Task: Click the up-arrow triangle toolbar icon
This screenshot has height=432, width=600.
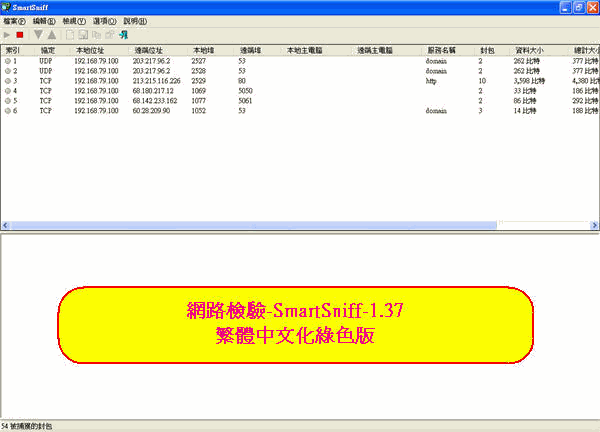Action: [52, 35]
